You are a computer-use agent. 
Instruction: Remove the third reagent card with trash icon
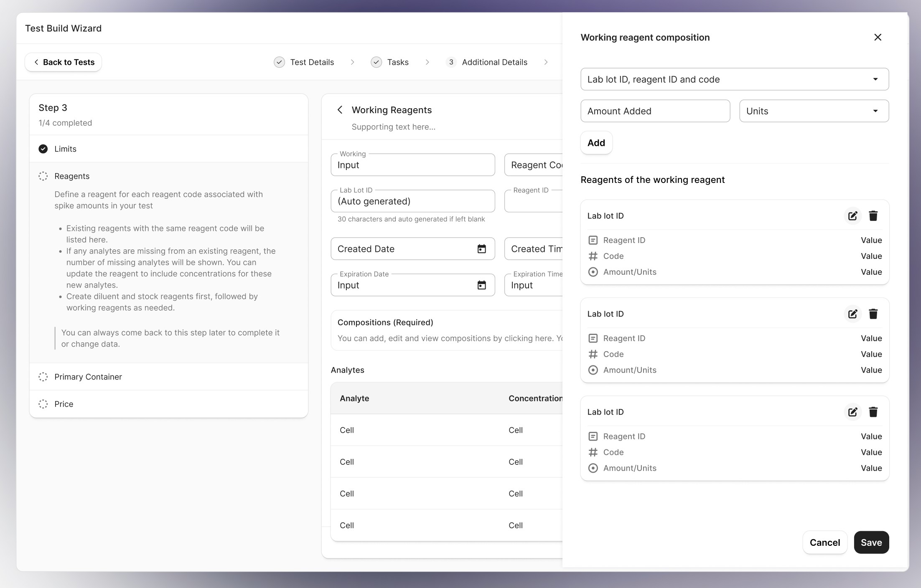coord(873,412)
